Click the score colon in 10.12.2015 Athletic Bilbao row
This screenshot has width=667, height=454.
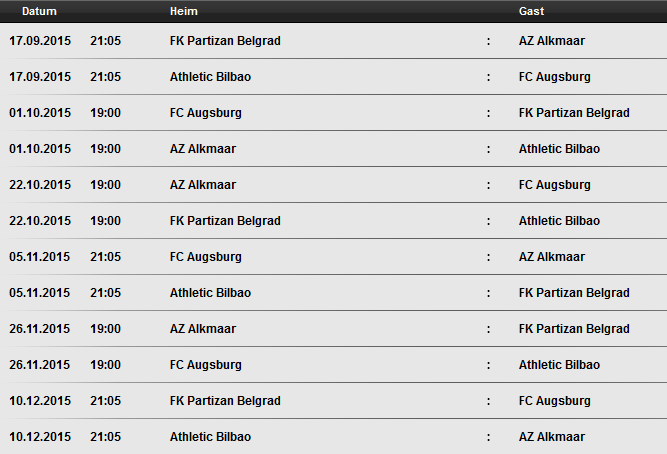click(488, 437)
